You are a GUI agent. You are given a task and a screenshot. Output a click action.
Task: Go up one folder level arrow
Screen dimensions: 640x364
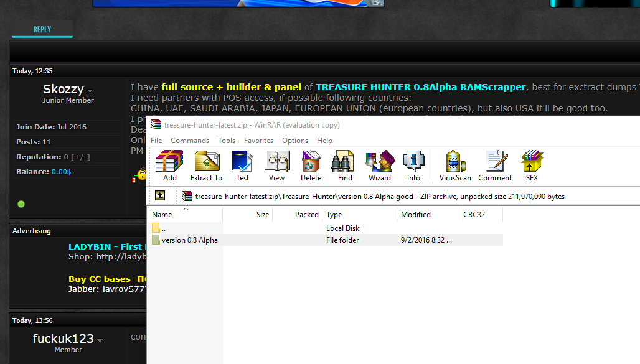160,195
